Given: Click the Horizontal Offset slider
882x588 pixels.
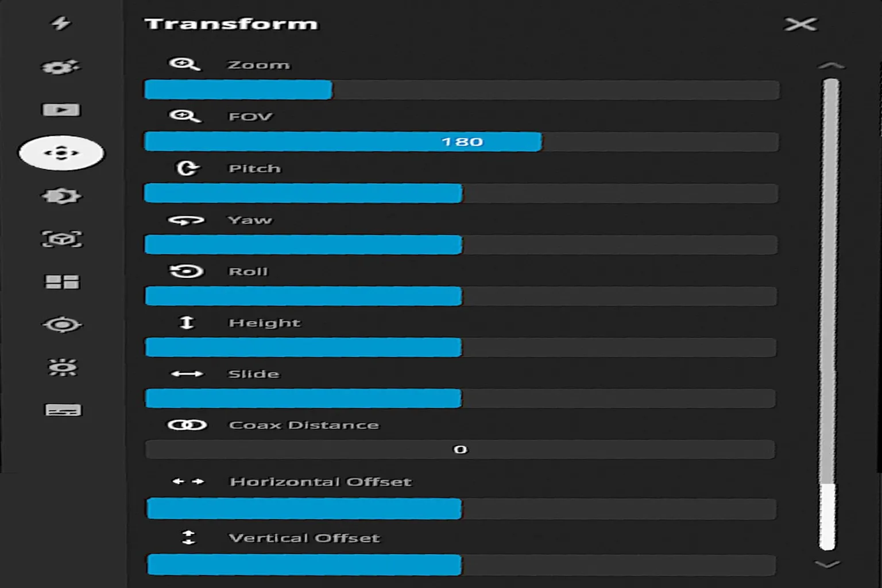Looking at the screenshot, I should 461,509.
